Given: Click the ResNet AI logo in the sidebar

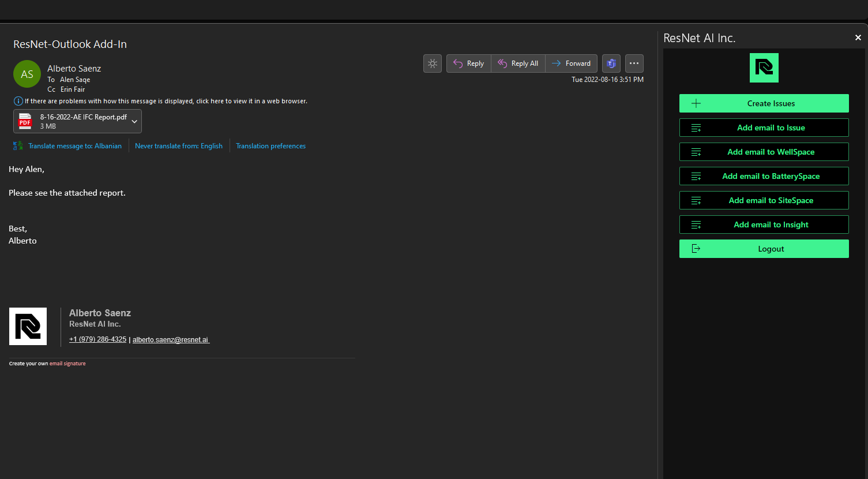Looking at the screenshot, I should pos(764,68).
